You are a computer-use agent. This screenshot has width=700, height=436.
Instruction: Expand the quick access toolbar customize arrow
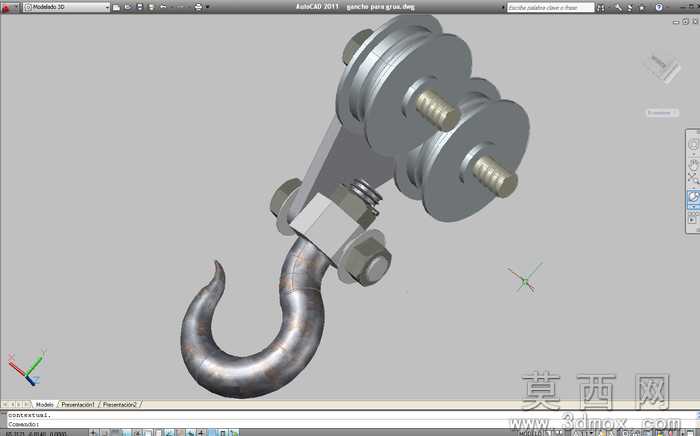coord(208,7)
